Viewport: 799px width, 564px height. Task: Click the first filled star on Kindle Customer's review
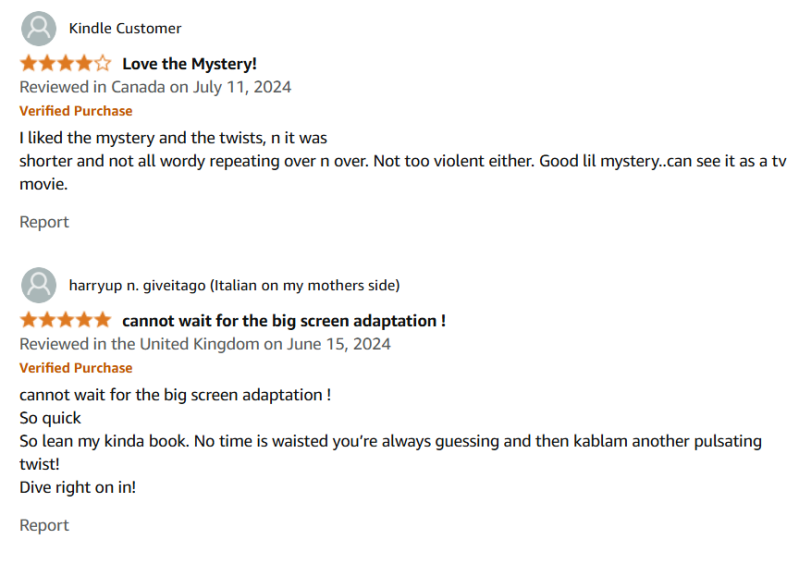tap(28, 64)
